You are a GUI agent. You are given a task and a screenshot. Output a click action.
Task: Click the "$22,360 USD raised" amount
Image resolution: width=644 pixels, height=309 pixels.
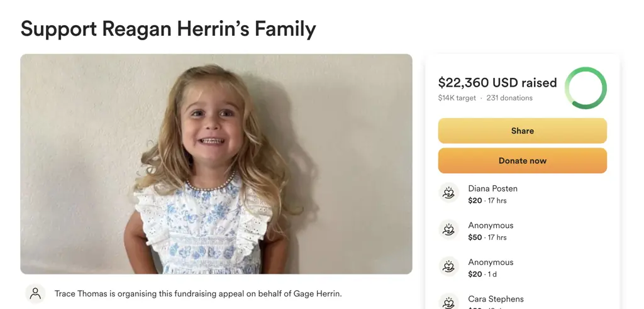497,83
